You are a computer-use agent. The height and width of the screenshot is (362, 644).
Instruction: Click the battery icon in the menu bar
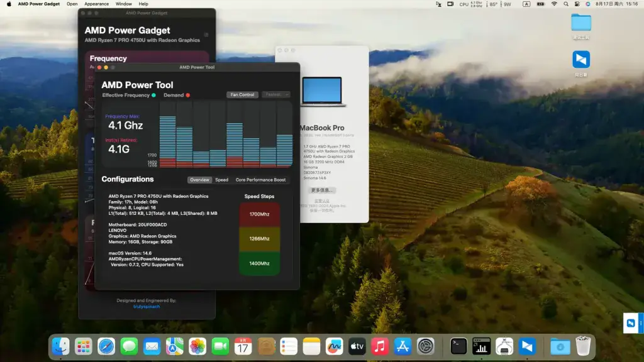click(x=540, y=4)
